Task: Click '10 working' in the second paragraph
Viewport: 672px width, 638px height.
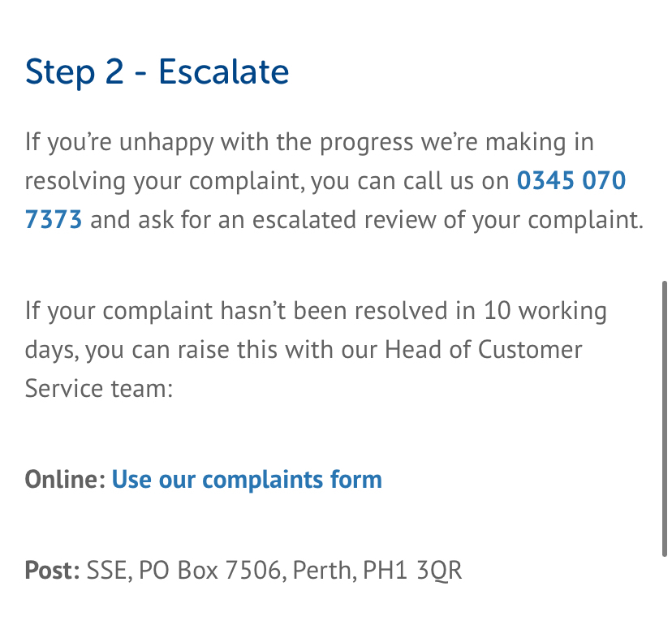Action: point(545,310)
